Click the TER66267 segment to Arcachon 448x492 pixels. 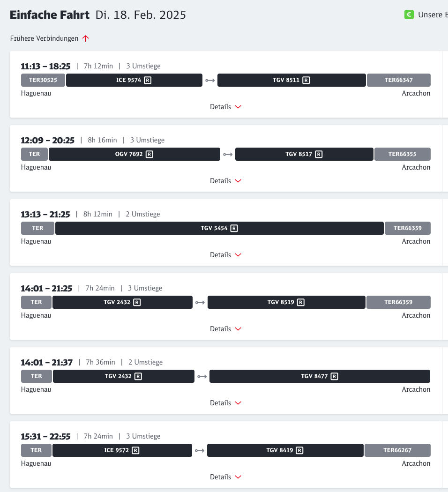click(397, 450)
